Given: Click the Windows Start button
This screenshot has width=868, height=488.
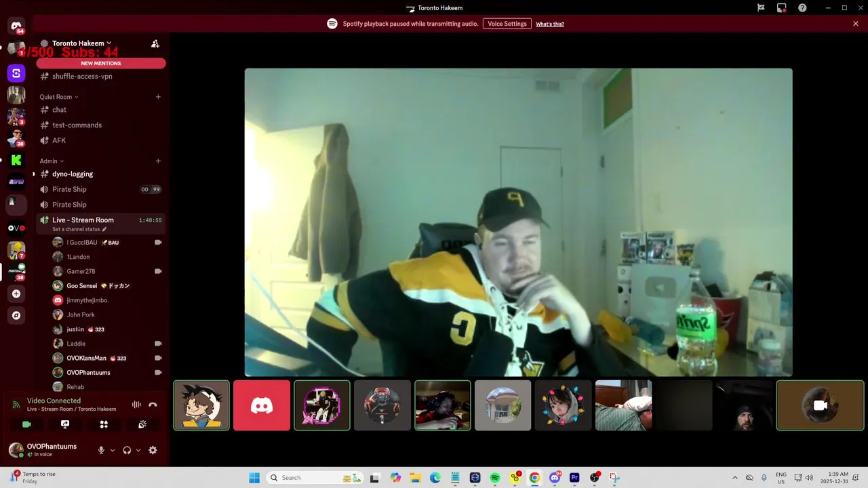Looking at the screenshot, I should 254,478.
